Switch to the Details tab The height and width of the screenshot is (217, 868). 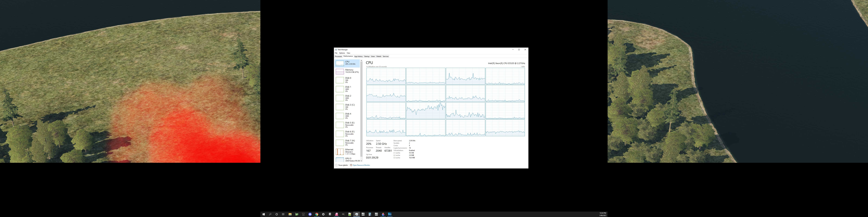coord(379,57)
